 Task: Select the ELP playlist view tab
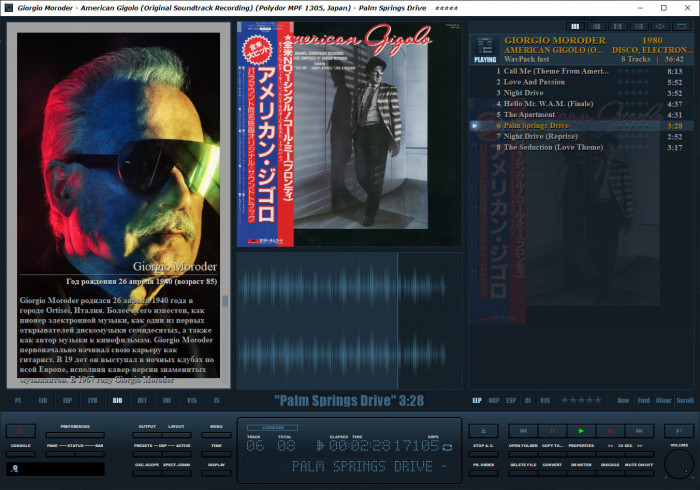tap(477, 400)
